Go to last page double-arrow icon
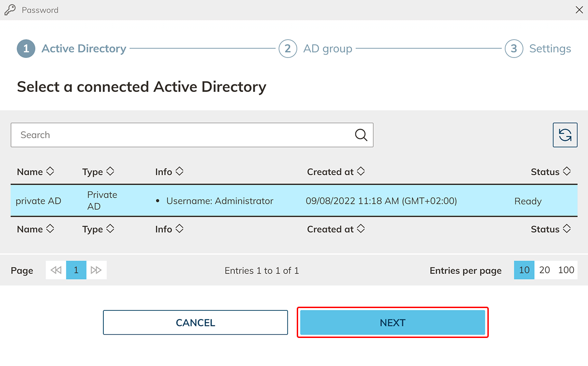This screenshot has height=366, width=588. pos(96,270)
